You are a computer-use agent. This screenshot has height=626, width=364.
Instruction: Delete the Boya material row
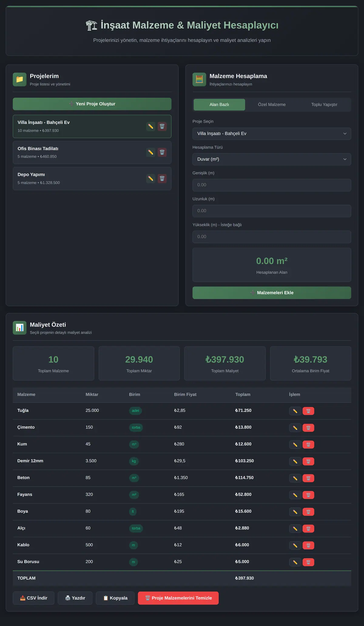(308, 512)
